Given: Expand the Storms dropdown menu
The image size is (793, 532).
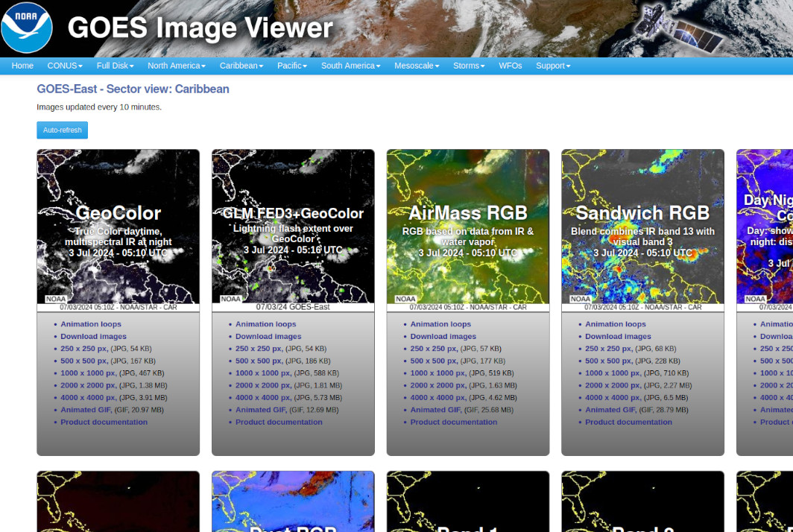Looking at the screenshot, I should (x=469, y=66).
